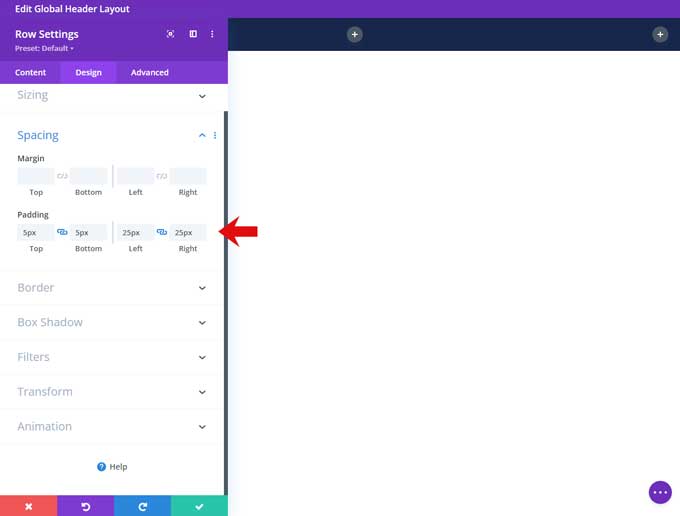Image resolution: width=680 pixels, height=516 pixels.
Task: Click the blue redo button
Action: tap(142, 506)
